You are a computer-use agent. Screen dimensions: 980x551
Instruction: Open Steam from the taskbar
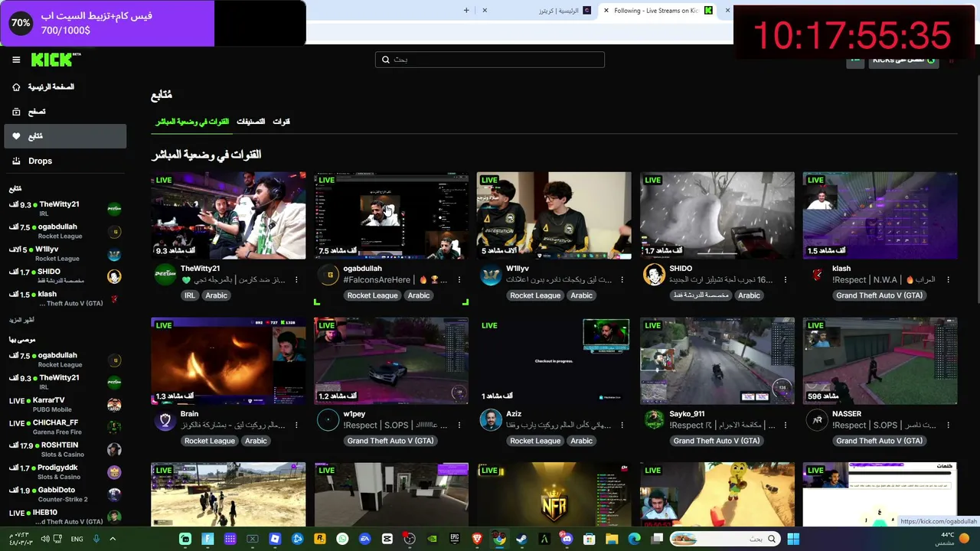[x=522, y=539]
